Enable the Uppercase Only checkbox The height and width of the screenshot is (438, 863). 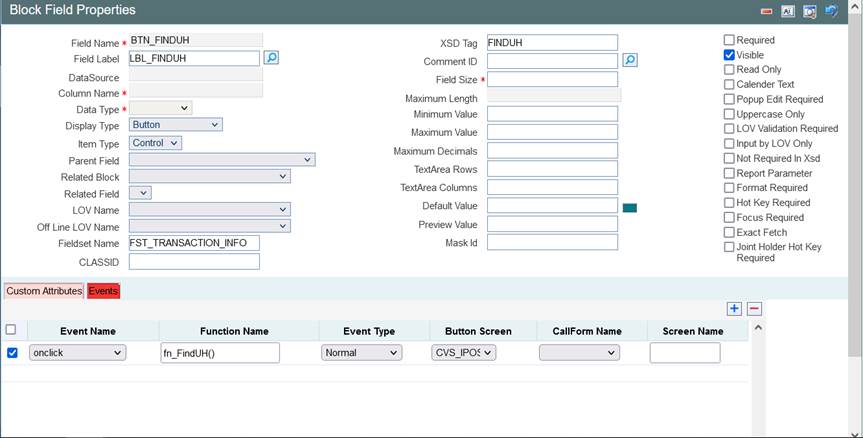tap(729, 114)
